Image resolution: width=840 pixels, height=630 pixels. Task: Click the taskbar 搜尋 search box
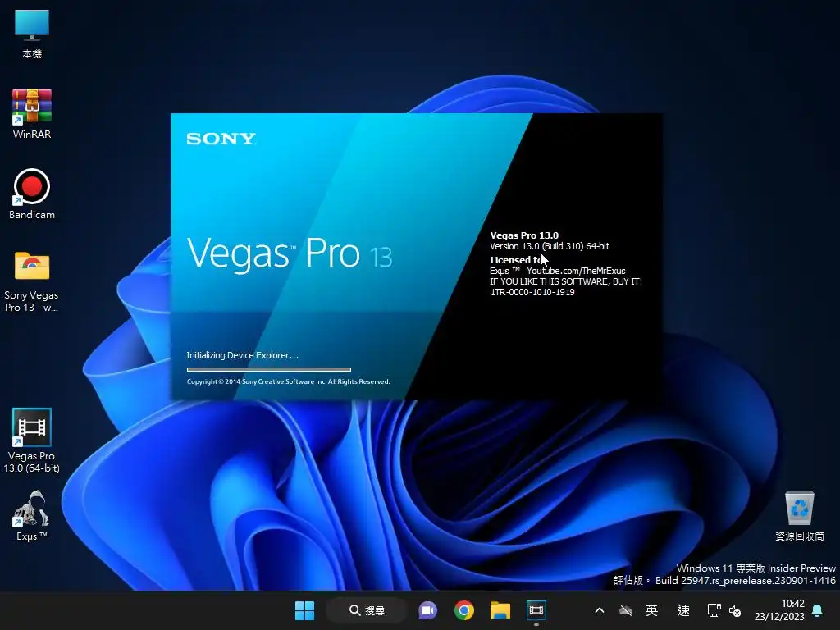[x=367, y=610]
